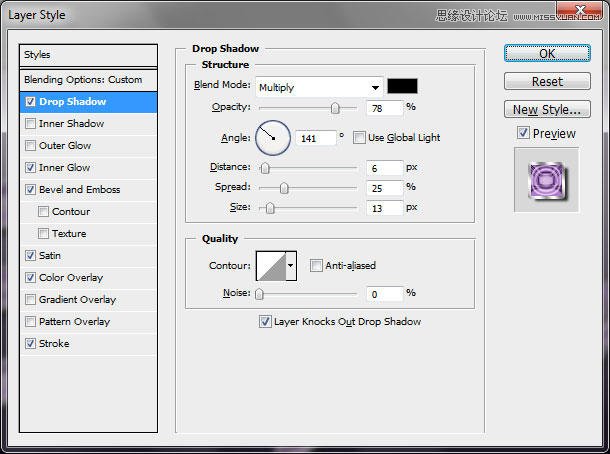This screenshot has height=454, width=610.
Task: Check Use Global Light
Action: coord(359,137)
